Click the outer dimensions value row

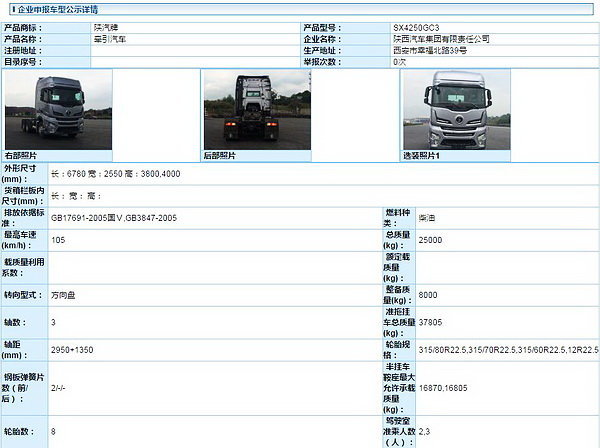[x=115, y=173]
